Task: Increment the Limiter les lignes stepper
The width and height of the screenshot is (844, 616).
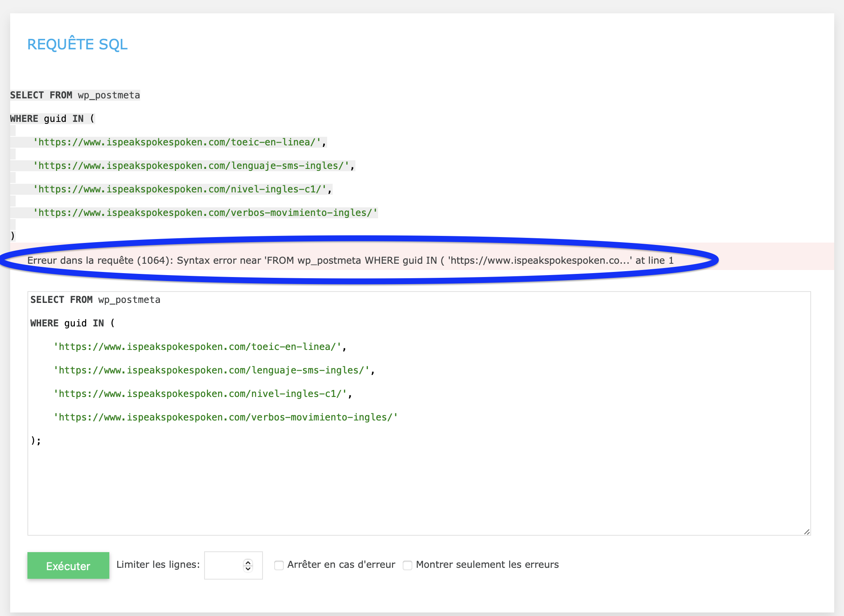Action: click(248, 562)
